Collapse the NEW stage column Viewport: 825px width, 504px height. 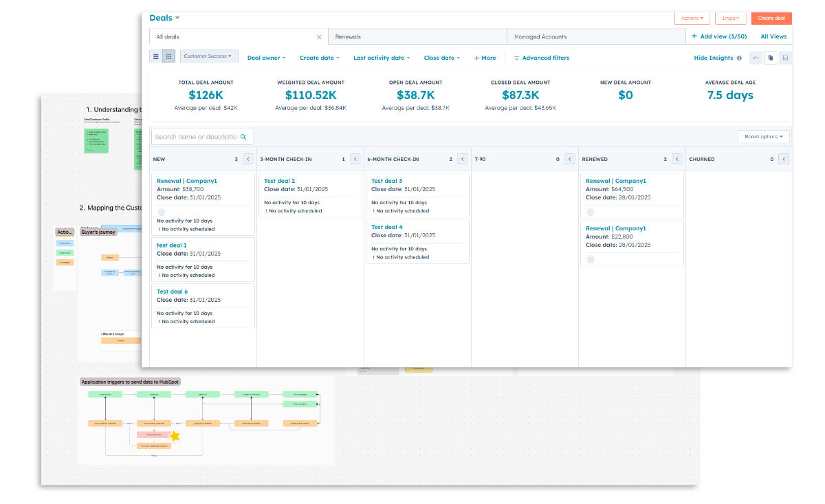[248, 159]
